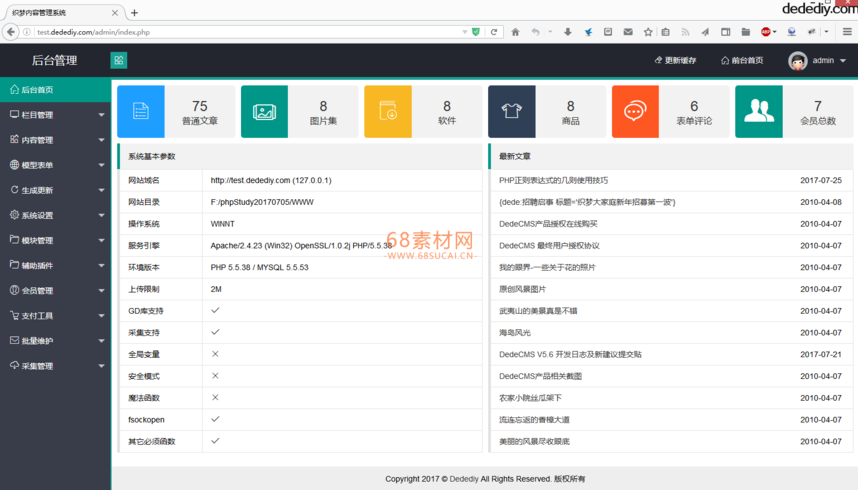Click browser downloads arrow icon
Viewport: 858px width, 490px height.
pos(567,32)
